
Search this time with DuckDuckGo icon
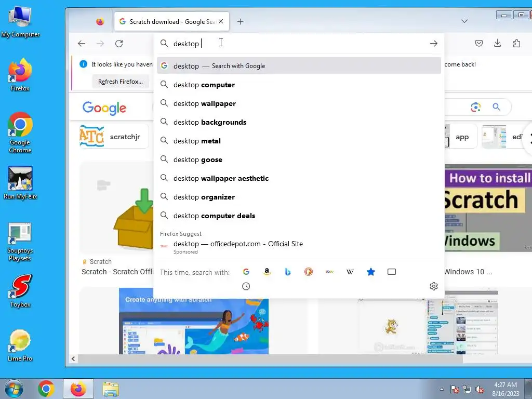point(309,272)
